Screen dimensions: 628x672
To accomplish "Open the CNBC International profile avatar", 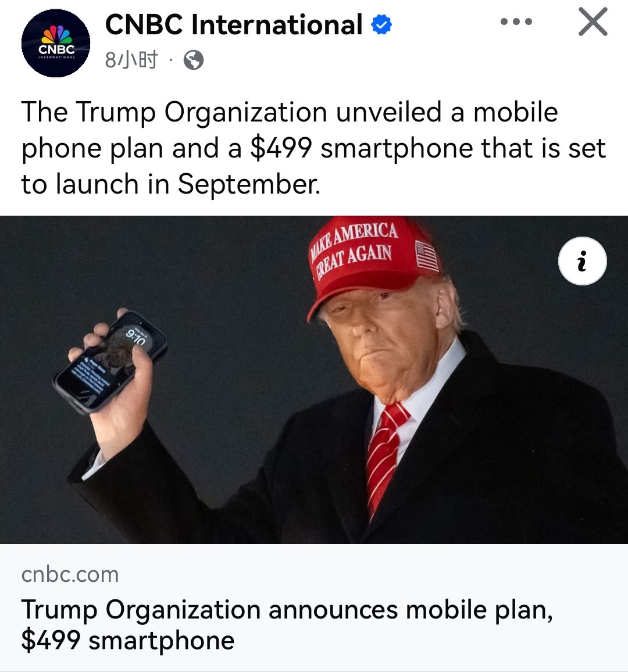I will coord(56,43).
